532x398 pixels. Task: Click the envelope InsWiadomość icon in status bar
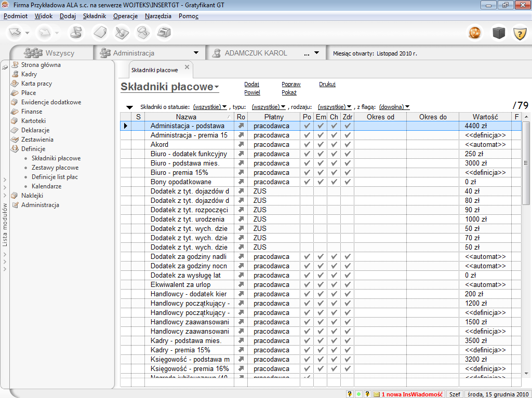point(377,394)
